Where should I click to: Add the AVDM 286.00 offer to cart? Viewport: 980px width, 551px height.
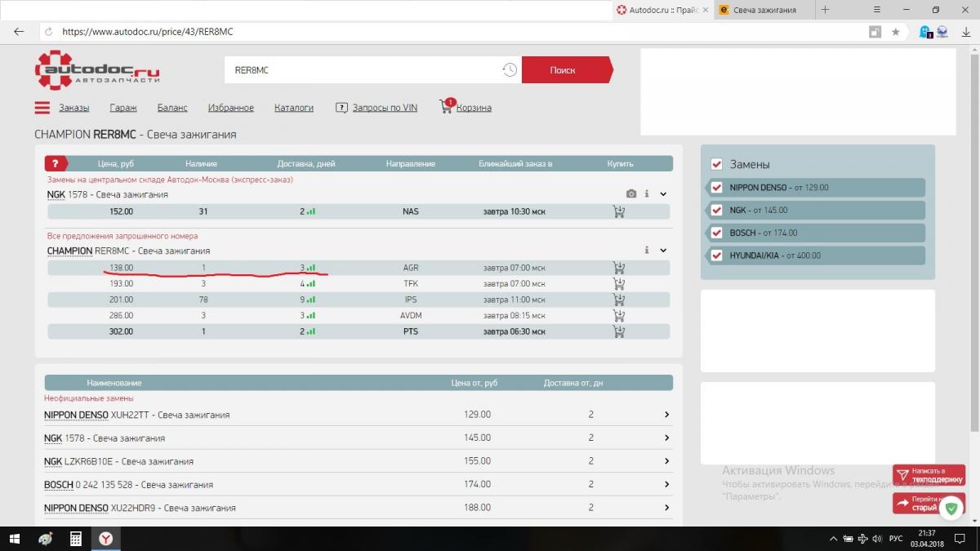tap(619, 315)
